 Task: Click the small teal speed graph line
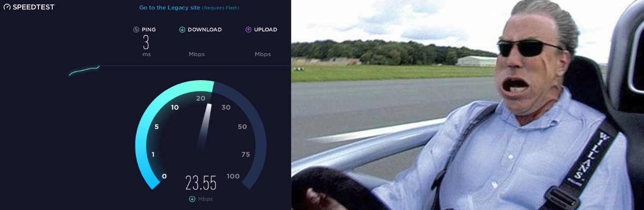(x=84, y=70)
